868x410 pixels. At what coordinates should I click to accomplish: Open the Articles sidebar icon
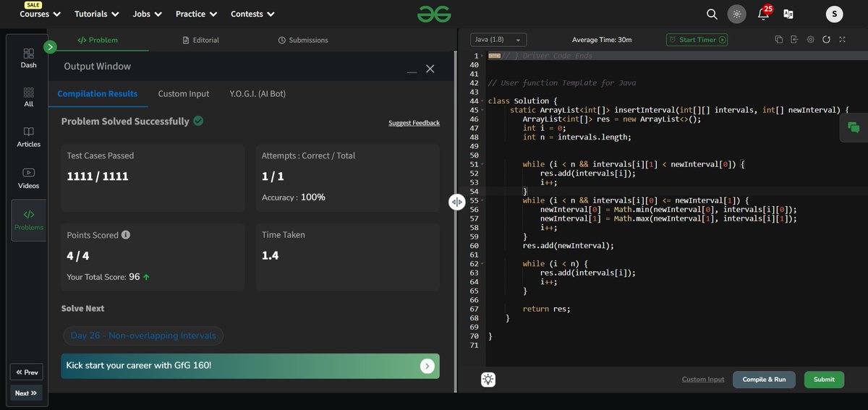coord(29,137)
